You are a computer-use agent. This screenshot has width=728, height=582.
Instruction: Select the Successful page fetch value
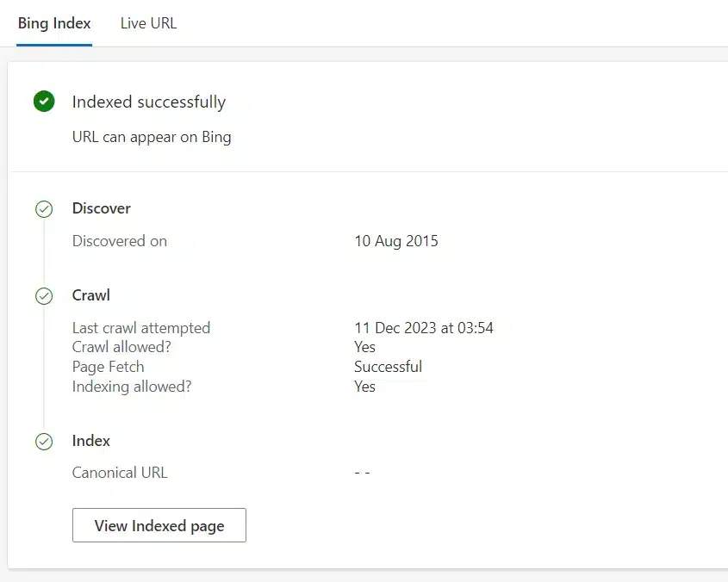389,367
